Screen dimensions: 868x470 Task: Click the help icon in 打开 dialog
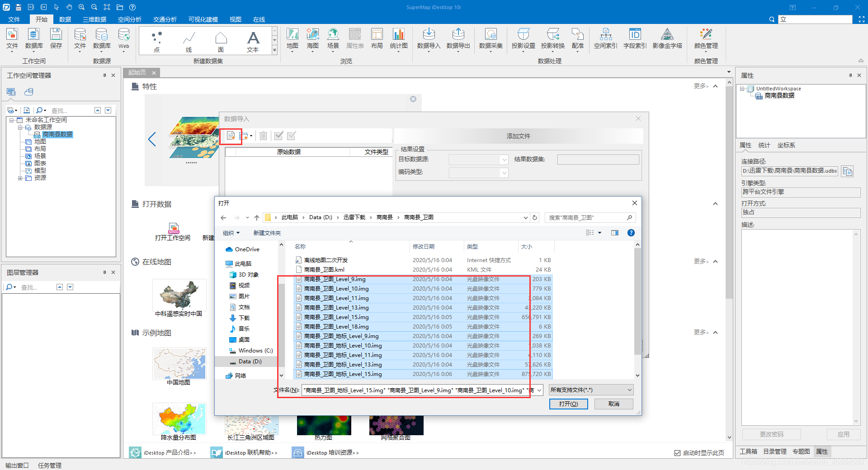(x=631, y=233)
